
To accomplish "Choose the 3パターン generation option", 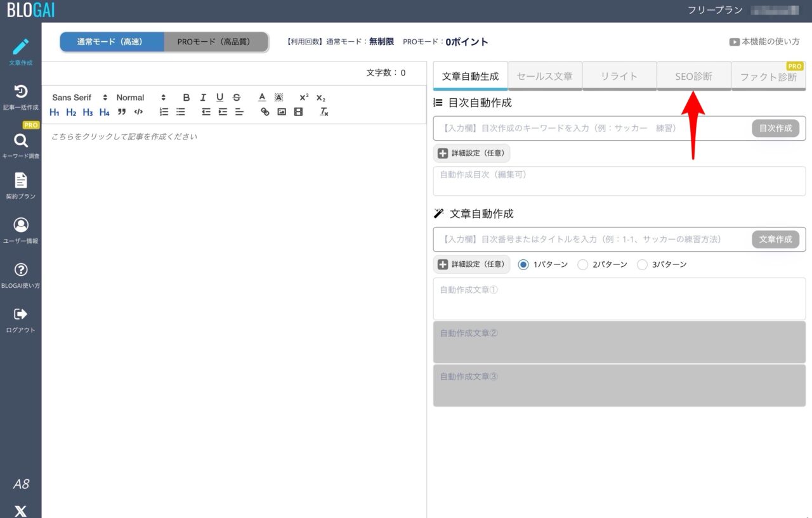I will pos(642,264).
